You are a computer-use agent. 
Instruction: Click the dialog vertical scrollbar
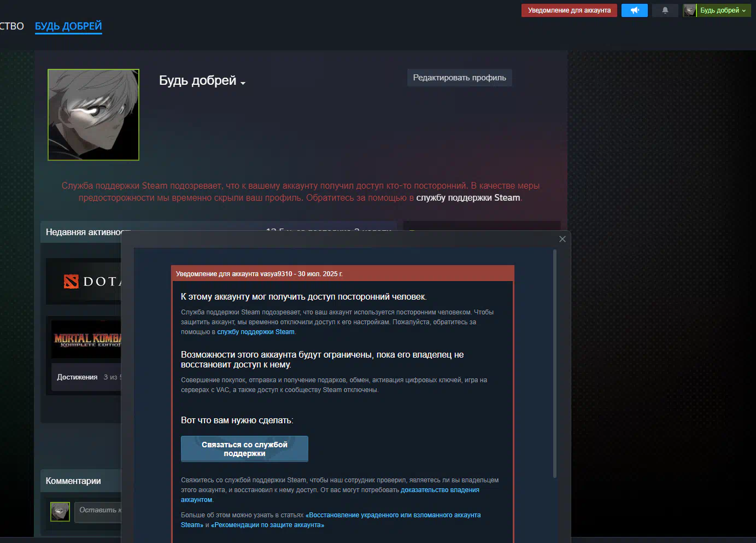[555, 364]
